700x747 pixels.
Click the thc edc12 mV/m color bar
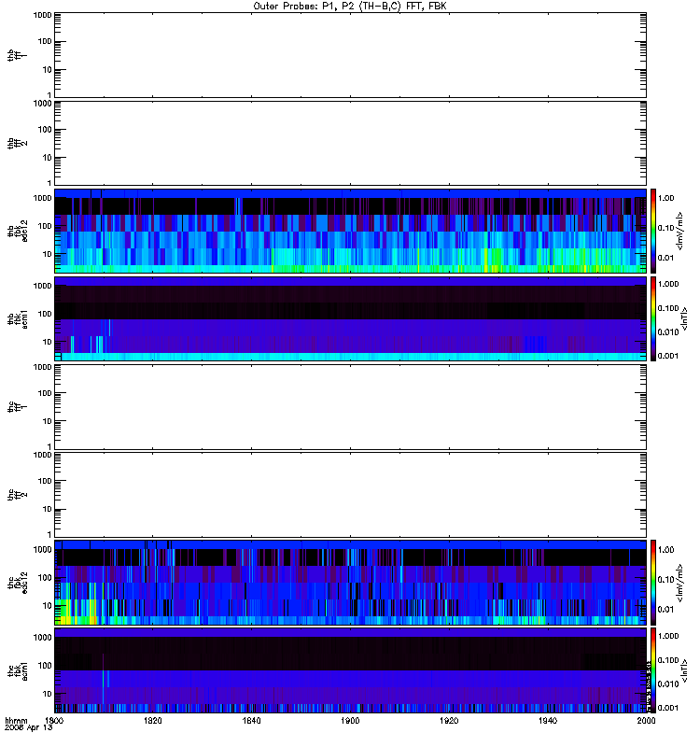[653, 583]
